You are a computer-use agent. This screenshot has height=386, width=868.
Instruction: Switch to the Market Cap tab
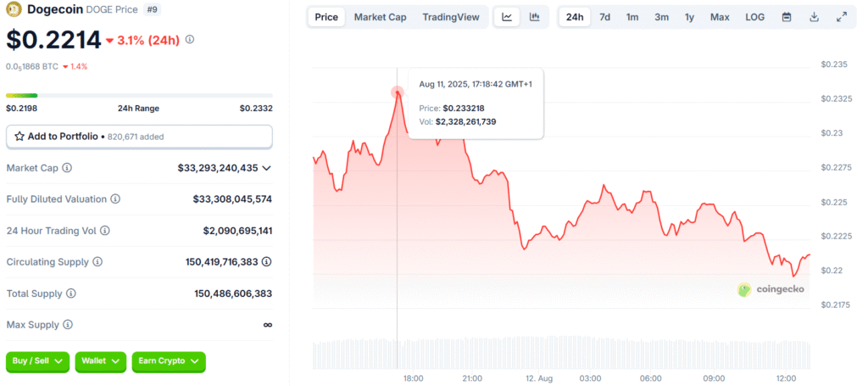click(x=380, y=17)
